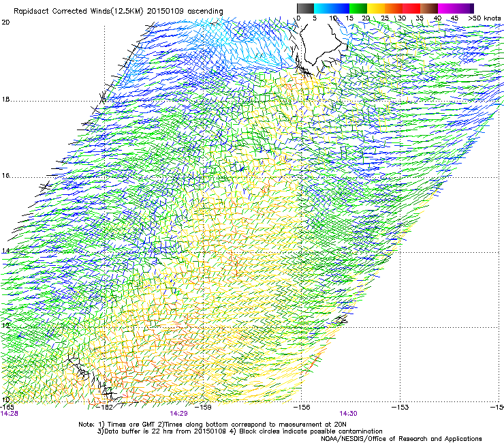Click the red 30-35 knots color swatch
504x443 pixels.
pos(411,8)
